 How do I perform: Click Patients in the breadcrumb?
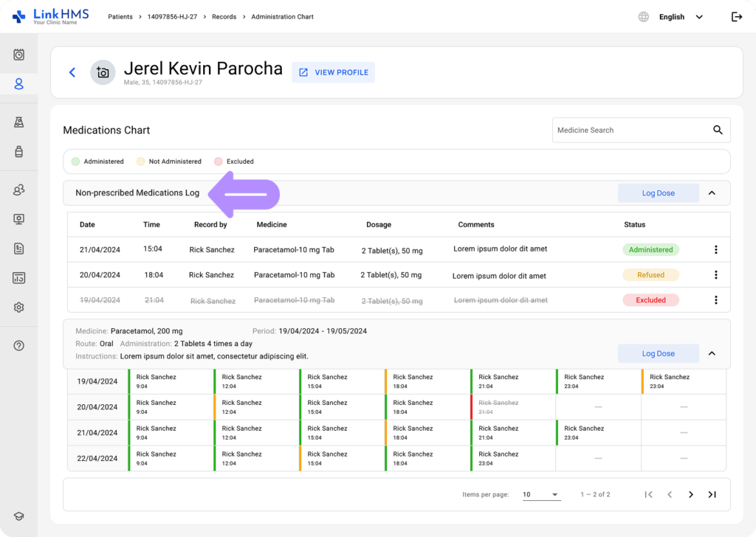121,17
